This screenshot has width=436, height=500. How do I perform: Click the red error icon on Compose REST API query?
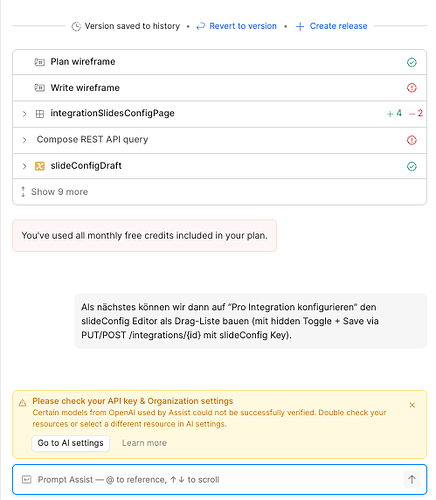(x=412, y=140)
